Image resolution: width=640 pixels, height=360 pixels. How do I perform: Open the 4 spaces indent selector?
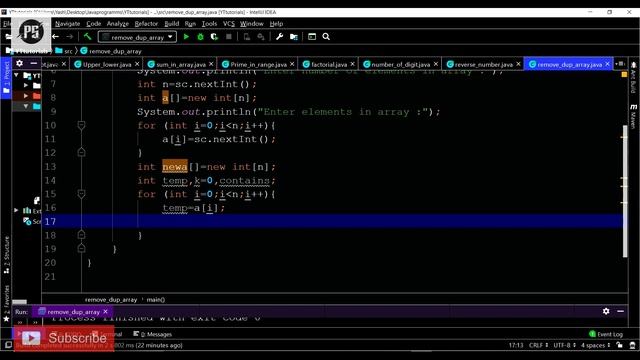pos(596,345)
